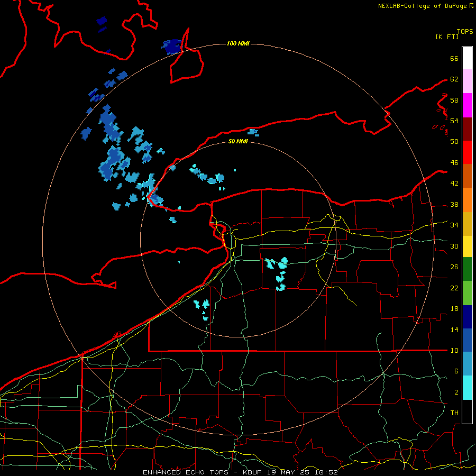Image resolution: width=476 pixels, height=476 pixels.
Task: Click the 22 legend value
Action: tap(454, 288)
